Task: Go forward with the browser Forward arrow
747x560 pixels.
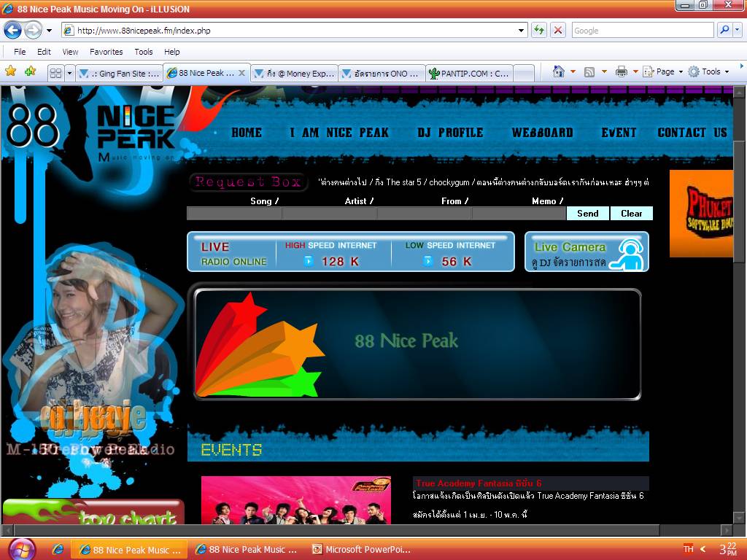Action: click(x=33, y=31)
